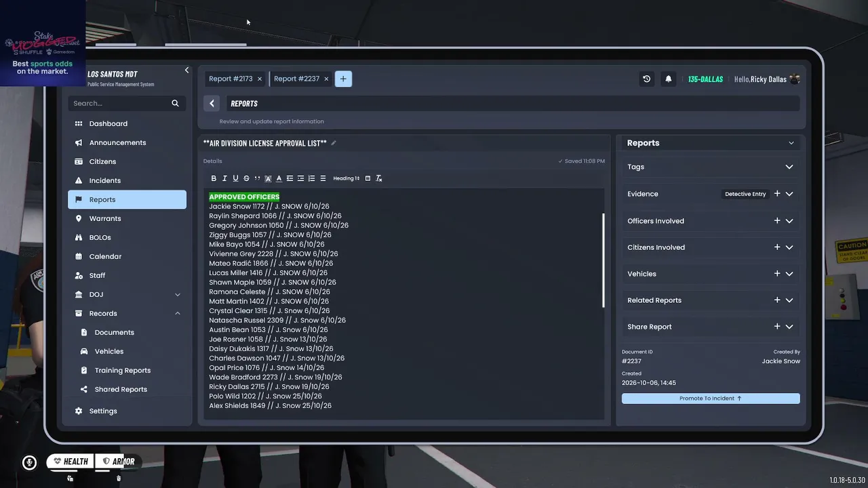Image resolution: width=868 pixels, height=488 pixels.
Task: Open the text highlight color tool
Action: tap(268, 178)
